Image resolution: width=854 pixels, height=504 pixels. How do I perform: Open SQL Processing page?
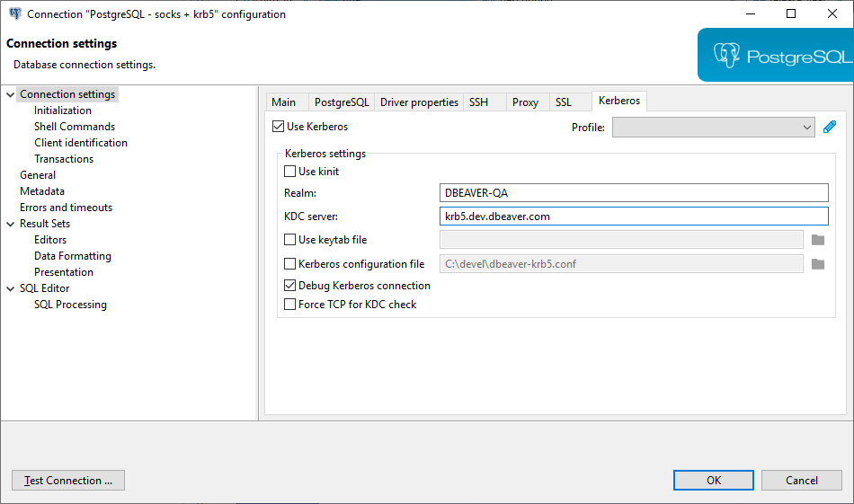[x=70, y=305]
